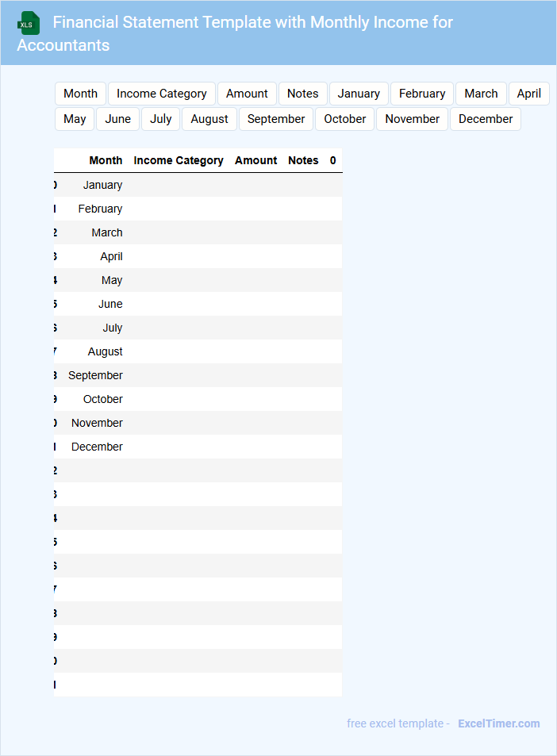
Task: Click the September tag button
Action: (x=276, y=119)
